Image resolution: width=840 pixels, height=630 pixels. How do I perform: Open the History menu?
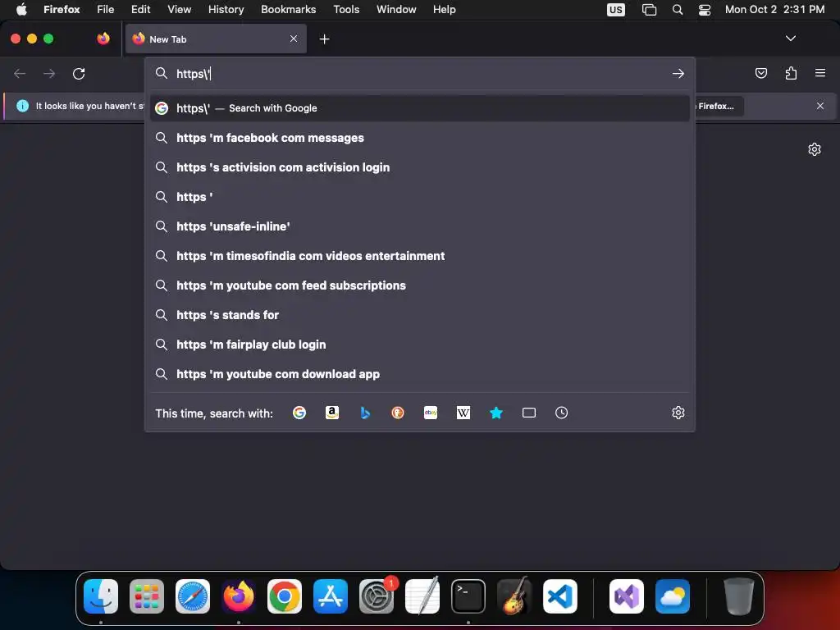(226, 9)
